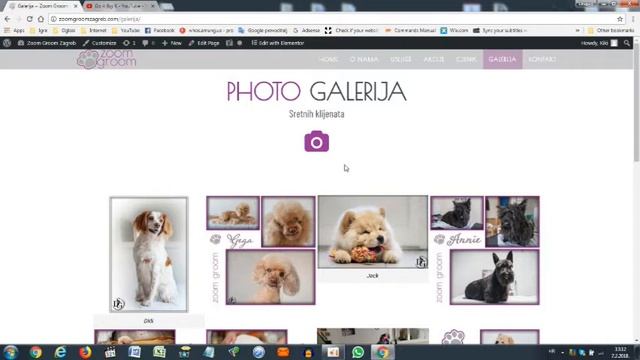Switch to the Galerija – Zoom Groom tab

tap(43, 6)
